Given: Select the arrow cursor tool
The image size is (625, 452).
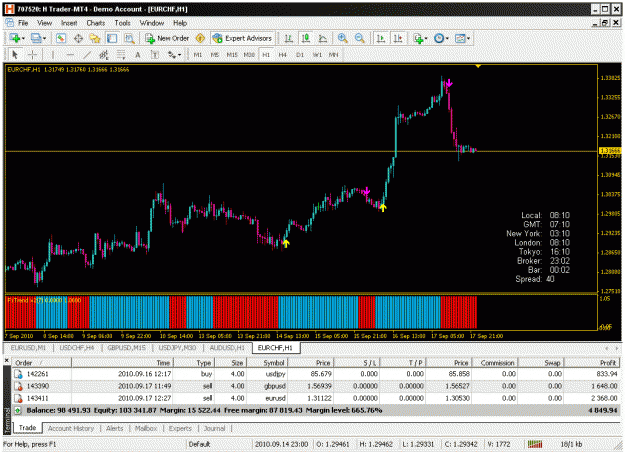Looking at the screenshot, I should click(15, 55).
